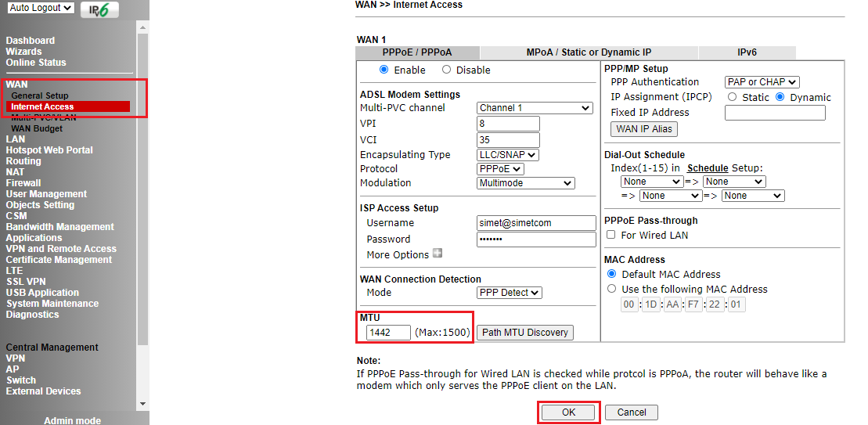Image resolution: width=868 pixels, height=425 pixels.
Task: Check the For Wired LAN checkbox
Action: 611,235
